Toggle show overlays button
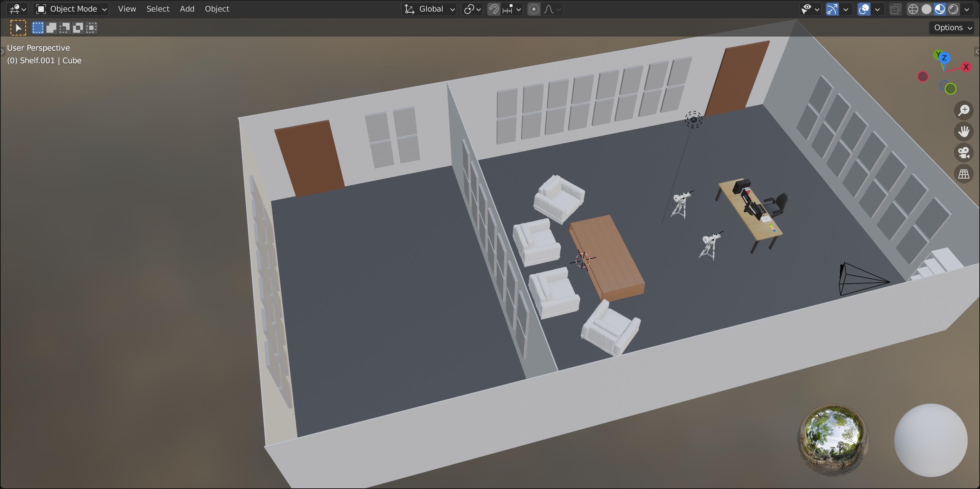The width and height of the screenshot is (980, 489). click(864, 9)
